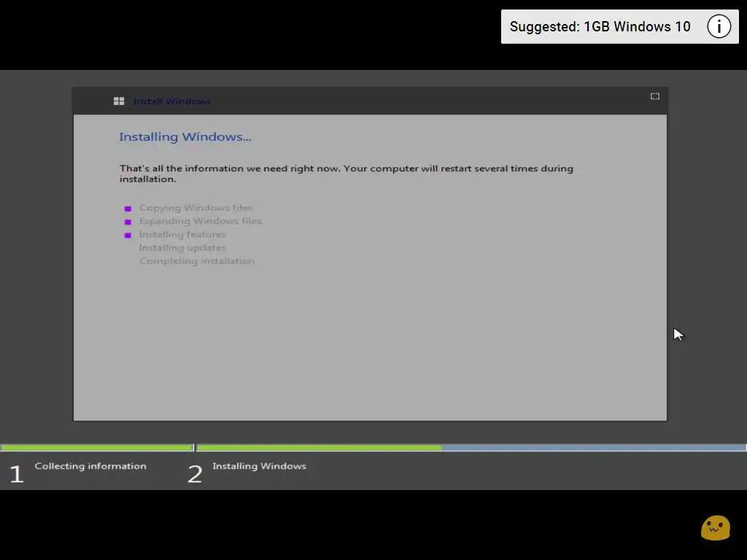Open the suggested '1GB Windows 10' video

click(600, 27)
